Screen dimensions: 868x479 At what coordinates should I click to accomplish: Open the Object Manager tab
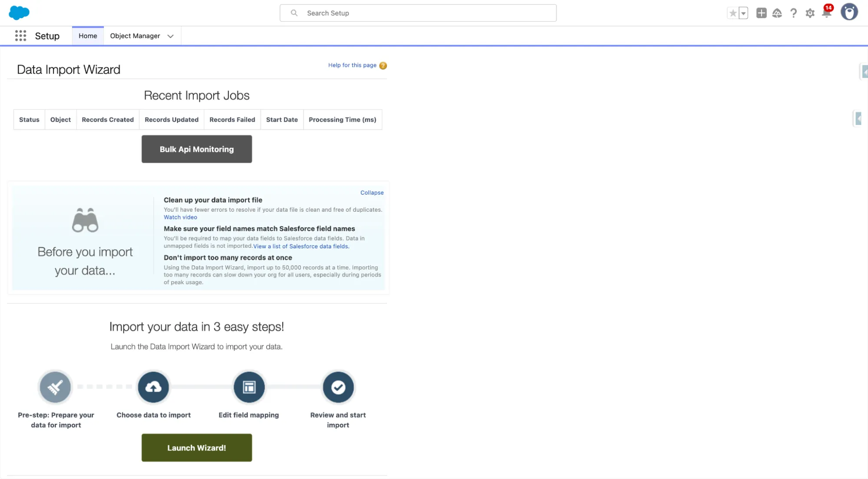tap(135, 36)
